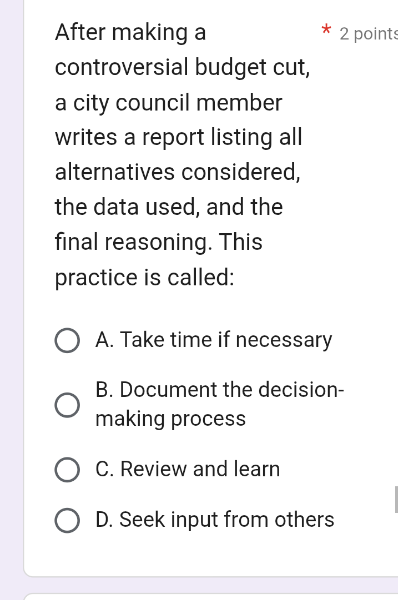Click the 'practice is called:' text line
The image size is (398, 600).
(x=145, y=277)
